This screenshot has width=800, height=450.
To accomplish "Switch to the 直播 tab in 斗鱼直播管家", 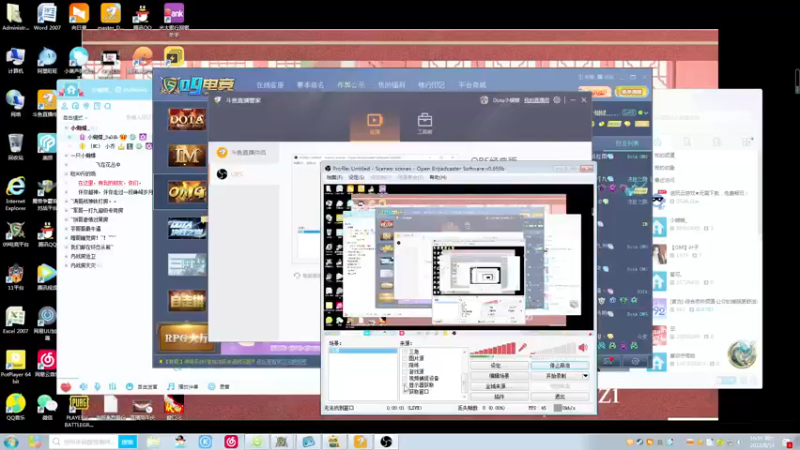I will coord(375,123).
